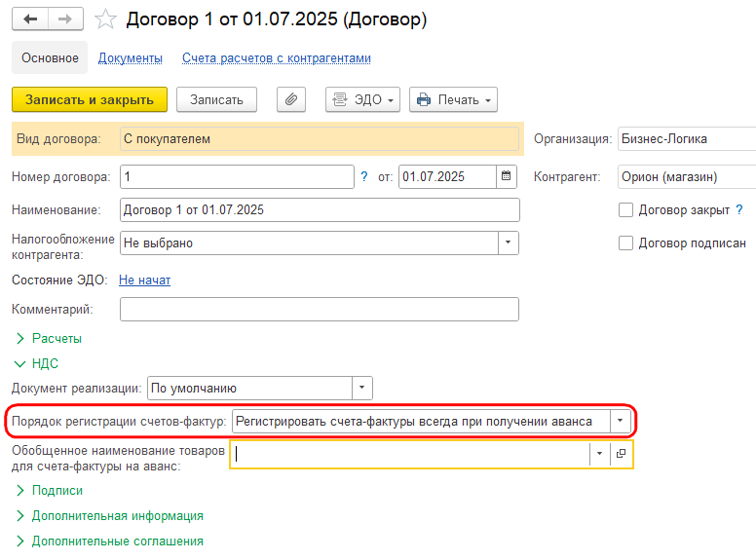Open the help hint beside Договор закрыт

739,209
